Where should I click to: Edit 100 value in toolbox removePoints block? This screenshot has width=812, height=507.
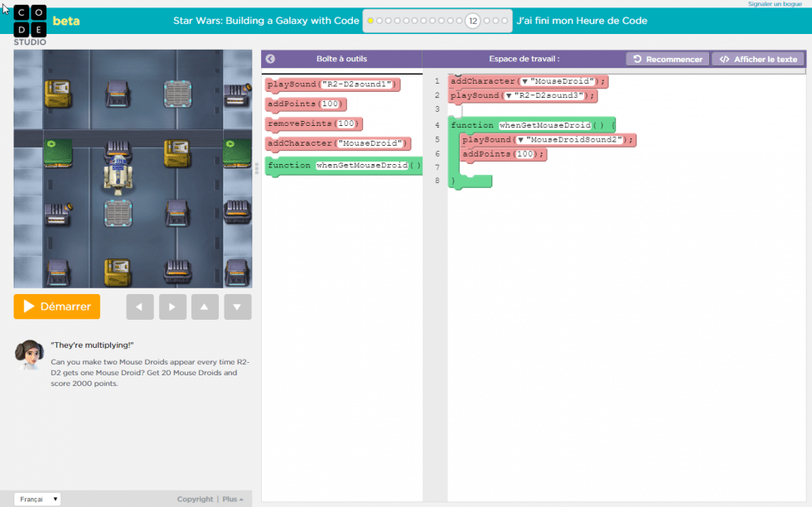[346, 123]
